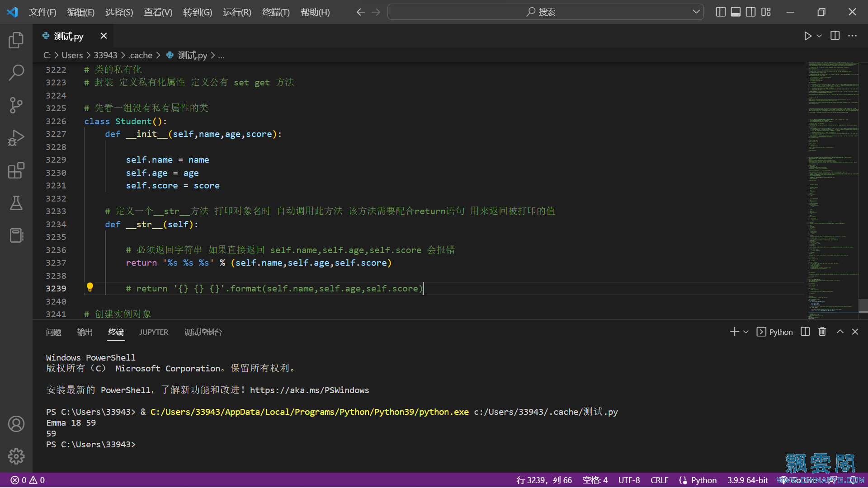
Task: Click the C: breadcrumb segment
Action: pyautogui.click(x=47, y=55)
